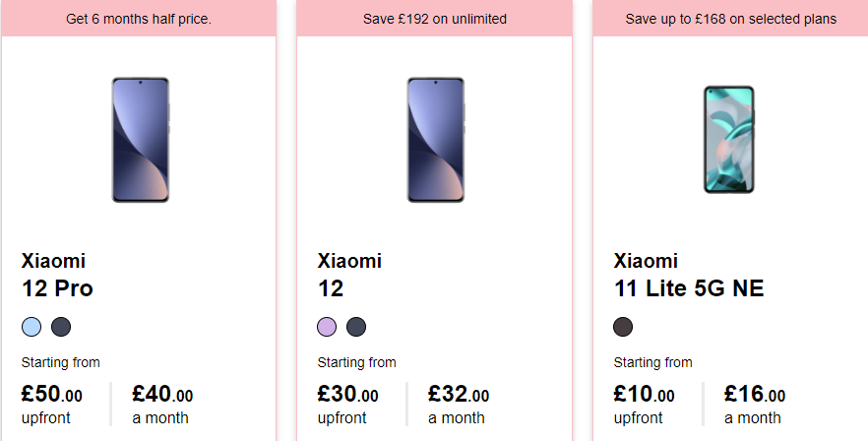868x441 pixels.
Task: Open the Xiaomi 12 phone image
Action: tap(436, 140)
